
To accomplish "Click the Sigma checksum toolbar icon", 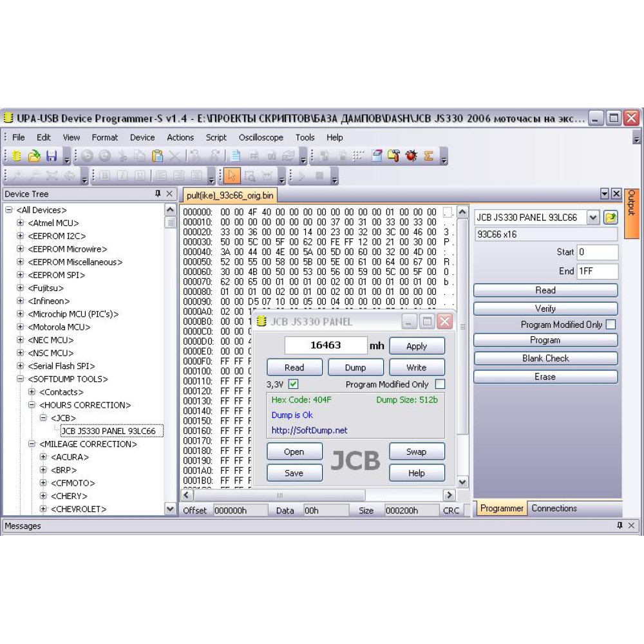I will (428, 156).
